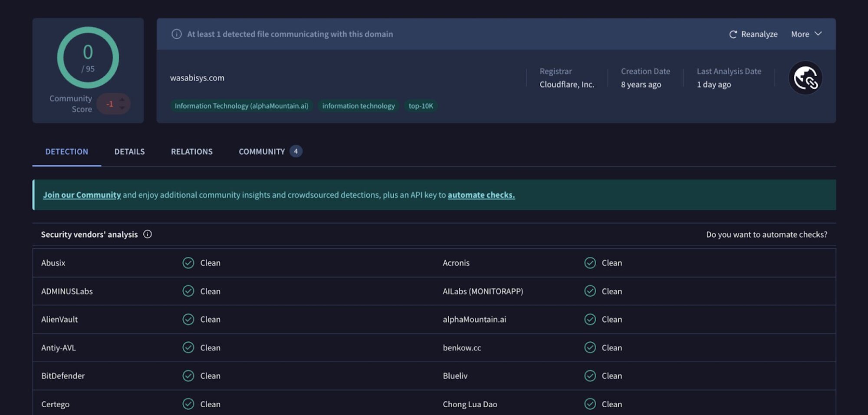Click the Clean checkmark icon for alphaMountain.ai
This screenshot has width=868, height=415.
coord(590,319)
